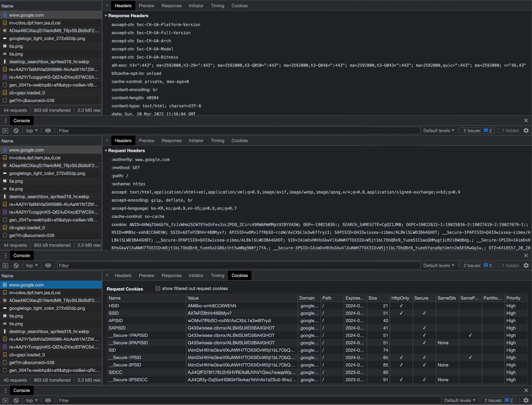Viewport: 532px width, 405px height.
Task: Collapse the Request Headers section
Action: 106,151
